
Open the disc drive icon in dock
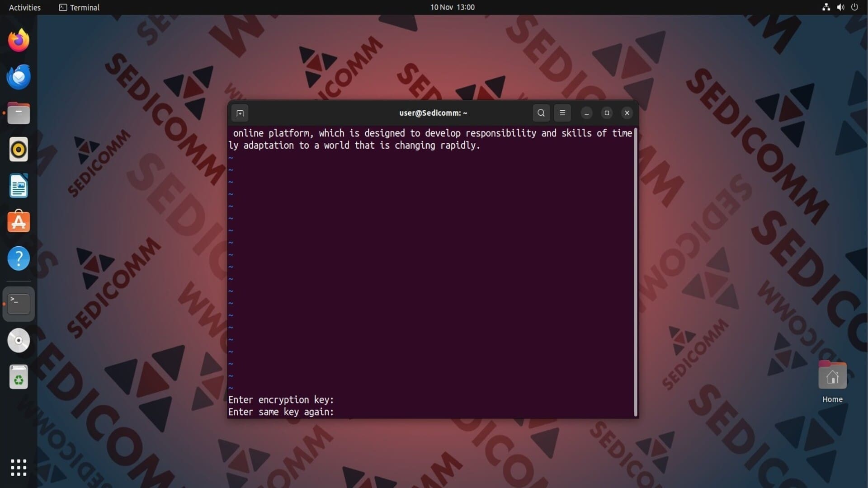(19, 340)
